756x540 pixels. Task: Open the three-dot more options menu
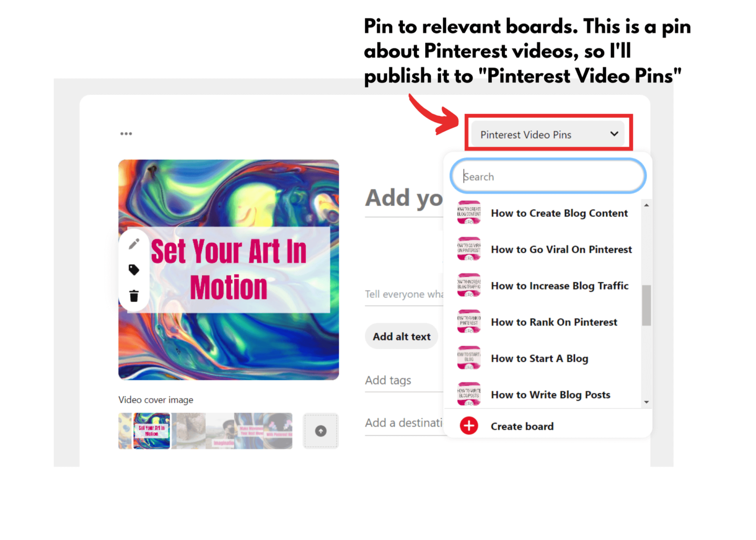(126, 133)
